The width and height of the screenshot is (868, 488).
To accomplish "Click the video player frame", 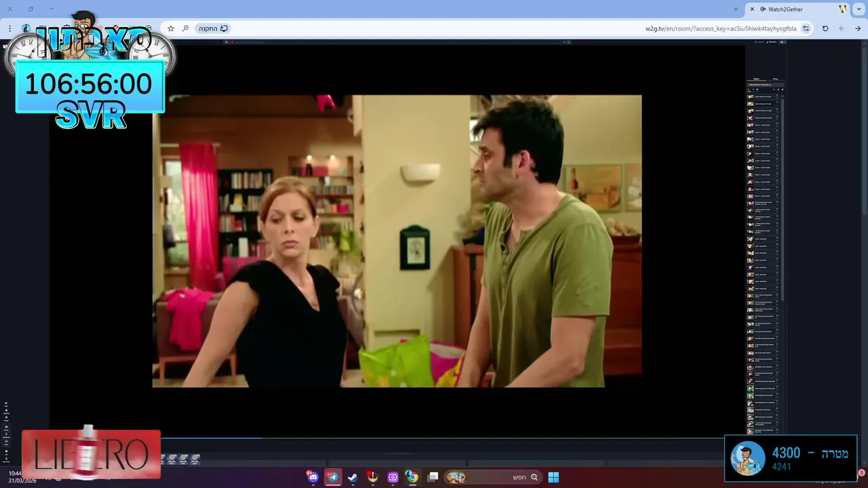I will click(397, 241).
